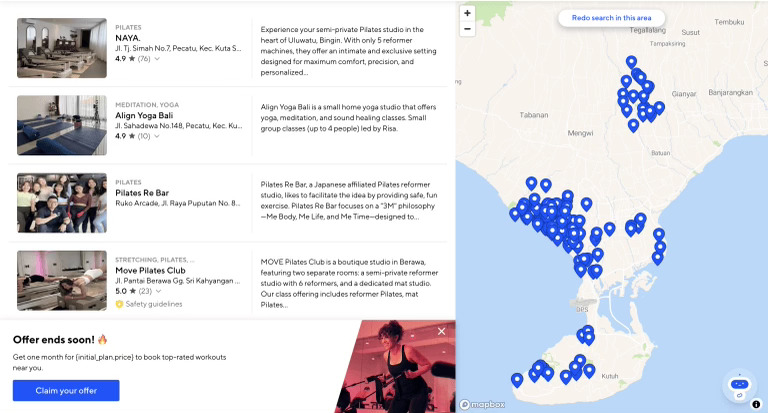The image size is (768, 413).
Task: Click the NAYA. studio photo thumbnail
Action: 62,48
